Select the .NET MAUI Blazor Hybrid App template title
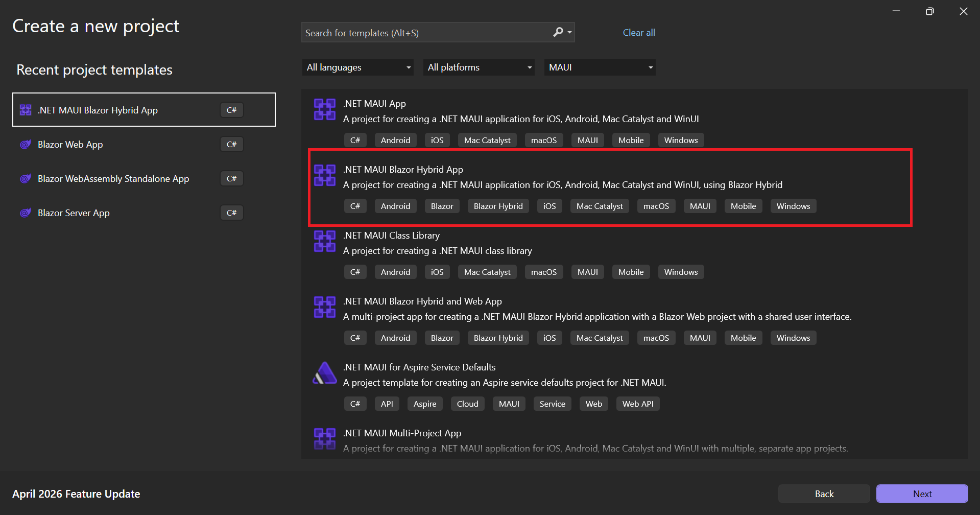The height and width of the screenshot is (515, 980). tap(403, 170)
